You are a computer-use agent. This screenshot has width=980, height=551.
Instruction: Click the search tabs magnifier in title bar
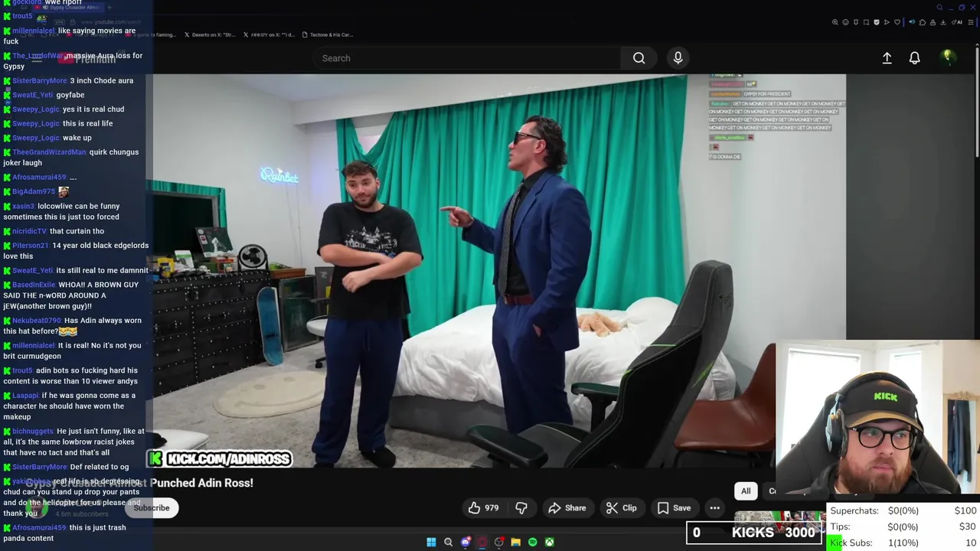pos(939,8)
